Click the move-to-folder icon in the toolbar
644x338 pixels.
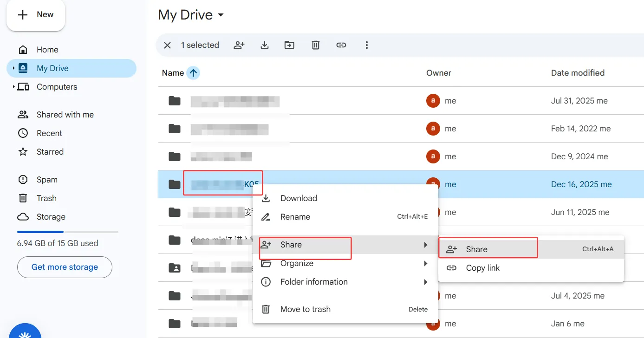289,45
